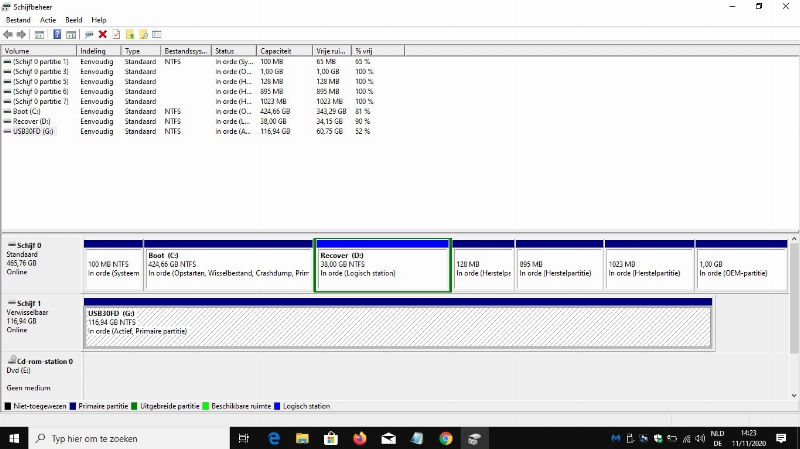The width and height of the screenshot is (800, 449).
Task: Open the blue Help toolbar icon
Action: 57,34
